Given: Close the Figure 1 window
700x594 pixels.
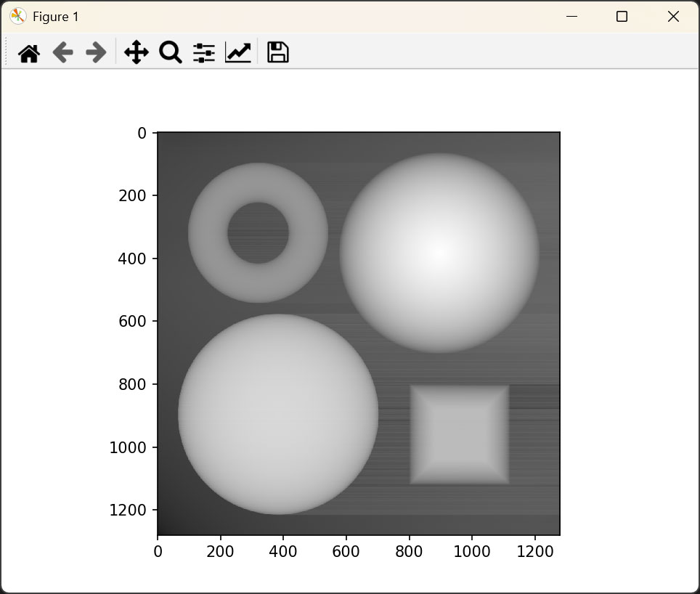Looking at the screenshot, I should click(673, 17).
